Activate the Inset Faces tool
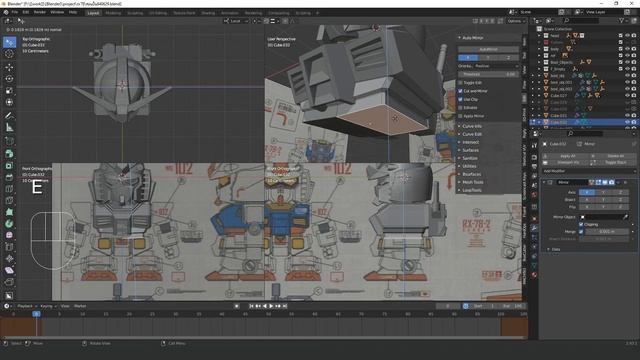This screenshot has height=360, width=640. (9, 166)
